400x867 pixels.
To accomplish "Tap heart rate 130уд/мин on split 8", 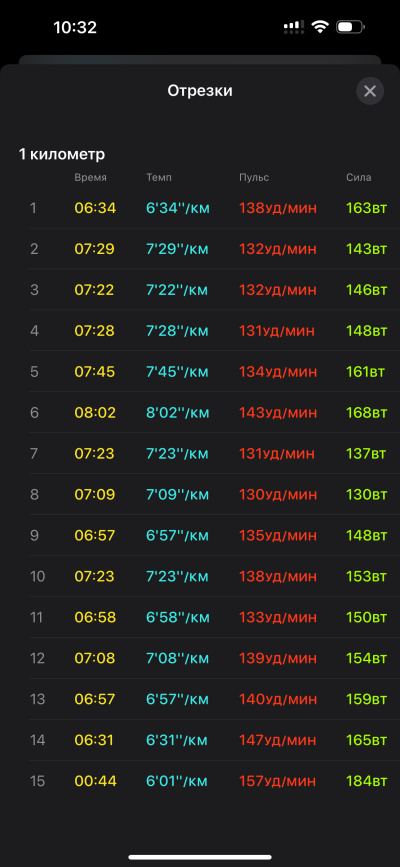I will click(278, 495).
